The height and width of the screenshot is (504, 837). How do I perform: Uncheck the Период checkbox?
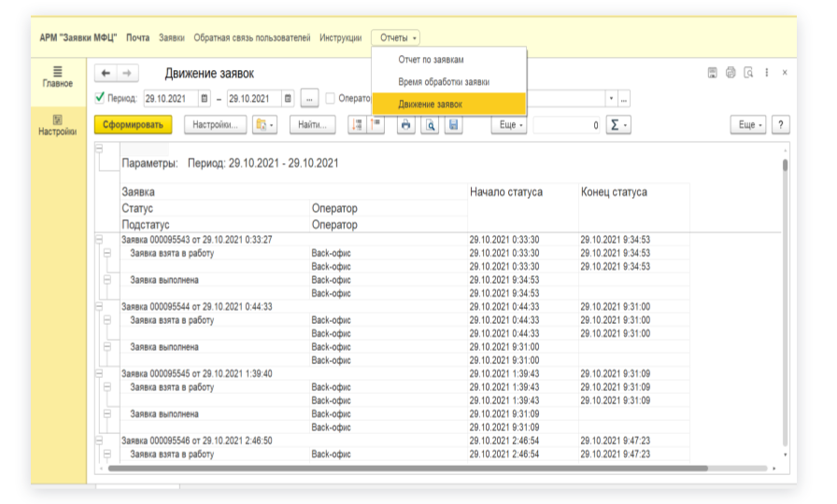pyautogui.click(x=101, y=98)
